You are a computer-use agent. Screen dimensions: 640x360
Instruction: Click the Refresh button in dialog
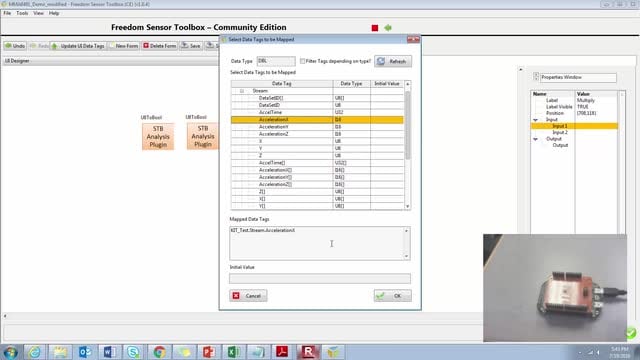(393, 61)
